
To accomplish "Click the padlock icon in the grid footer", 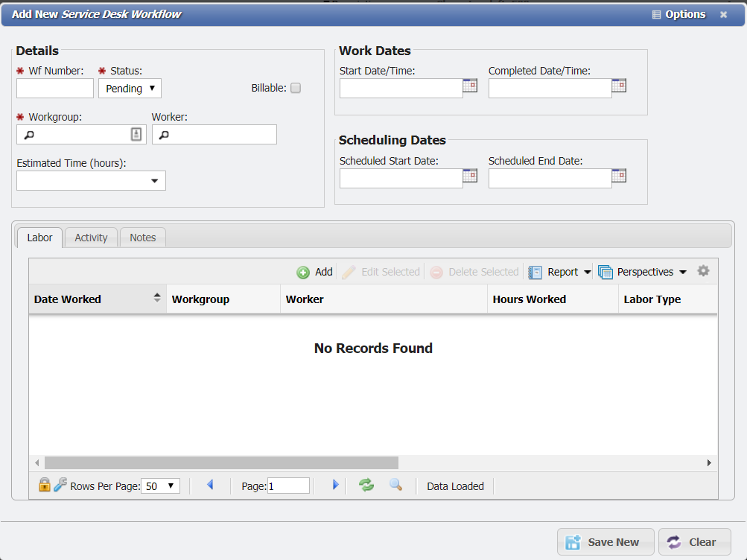I will [x=44, y=485].
